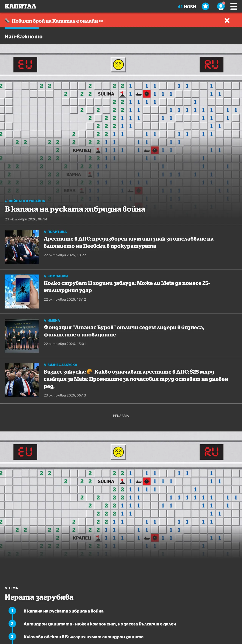The height and width of the screenshot is (644, 242).
Task: Open topic item 1 В капана на руската
Action: (64, 611)
